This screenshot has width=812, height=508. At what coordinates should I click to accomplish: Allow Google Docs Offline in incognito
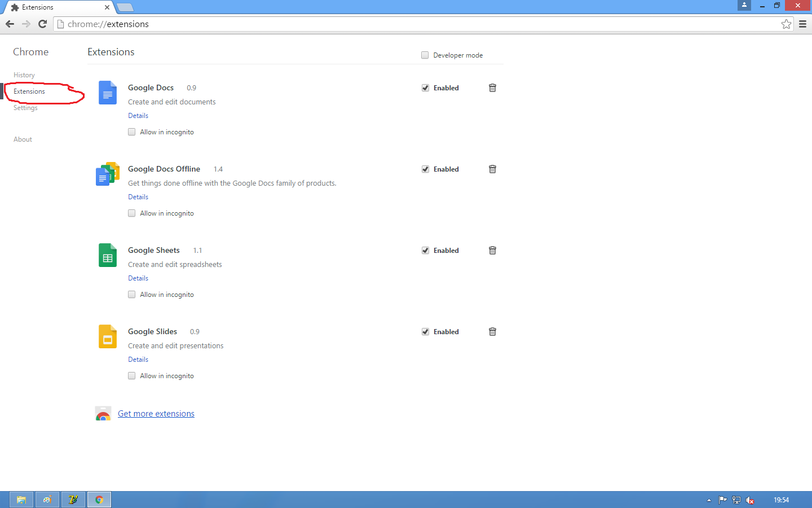click(131, 213)
